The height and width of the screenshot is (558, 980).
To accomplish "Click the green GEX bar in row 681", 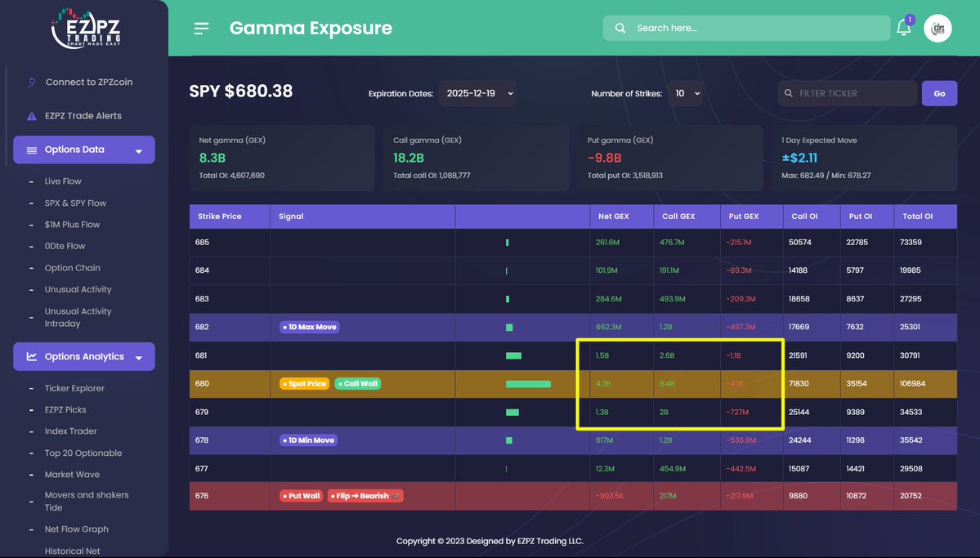I will 513,355.
